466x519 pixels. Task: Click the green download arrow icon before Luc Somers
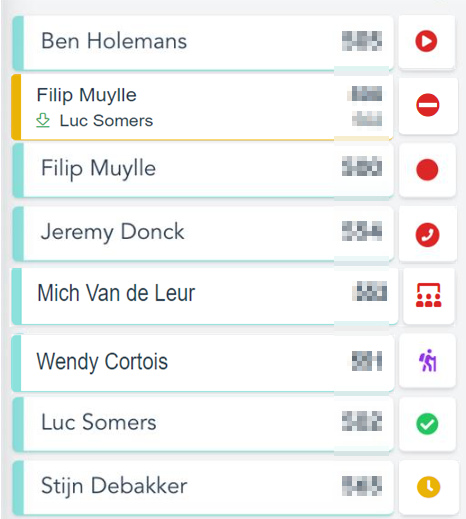(43, 120)
